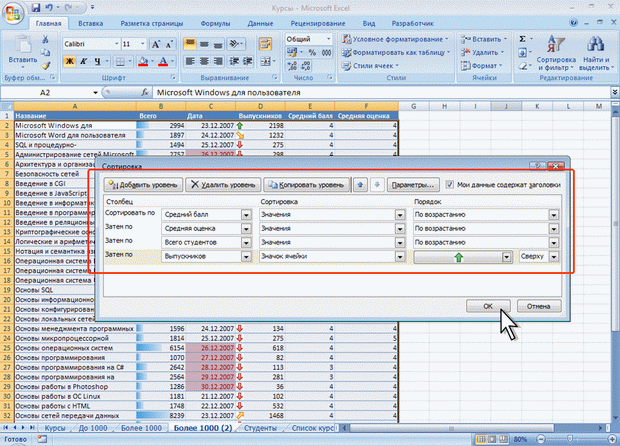The width and height of the screenshot is (620, 446).
Task: Click the Format Painter brush
Action: point(46,66)
